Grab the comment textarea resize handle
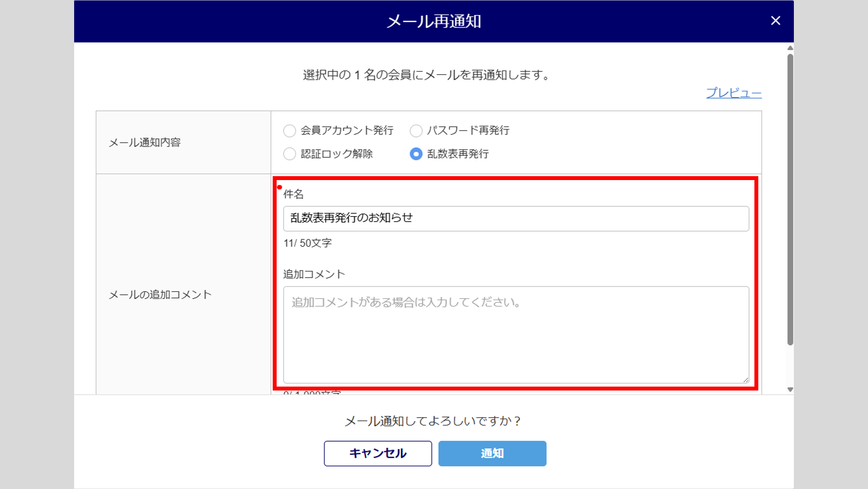Screen dimensions: 868x489 [x=745, y=380]
